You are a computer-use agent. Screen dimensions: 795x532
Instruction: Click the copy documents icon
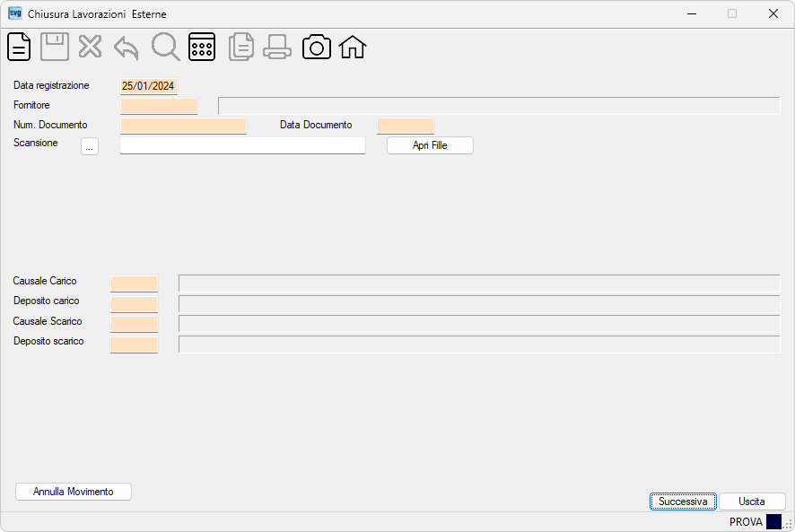point(241,48)
